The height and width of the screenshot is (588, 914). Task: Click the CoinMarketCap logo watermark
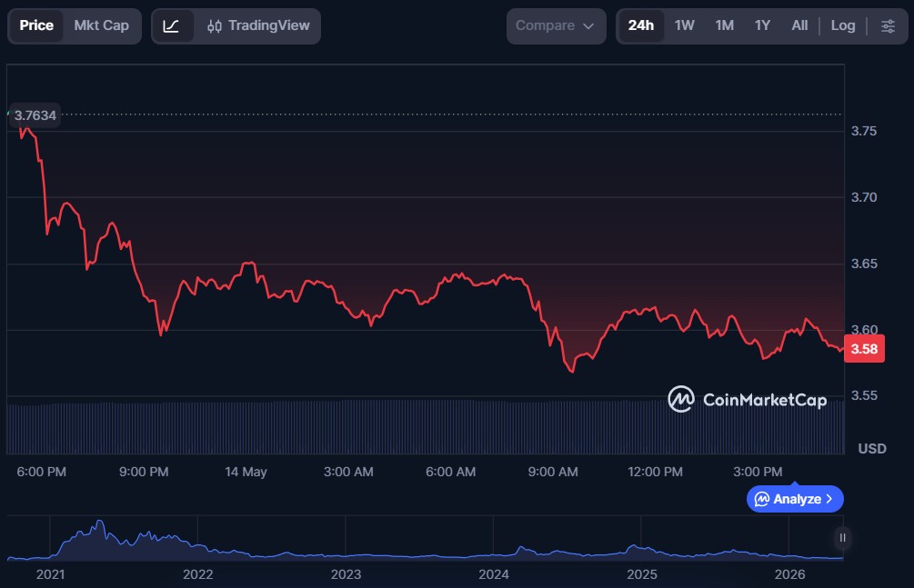coord(748,399)
